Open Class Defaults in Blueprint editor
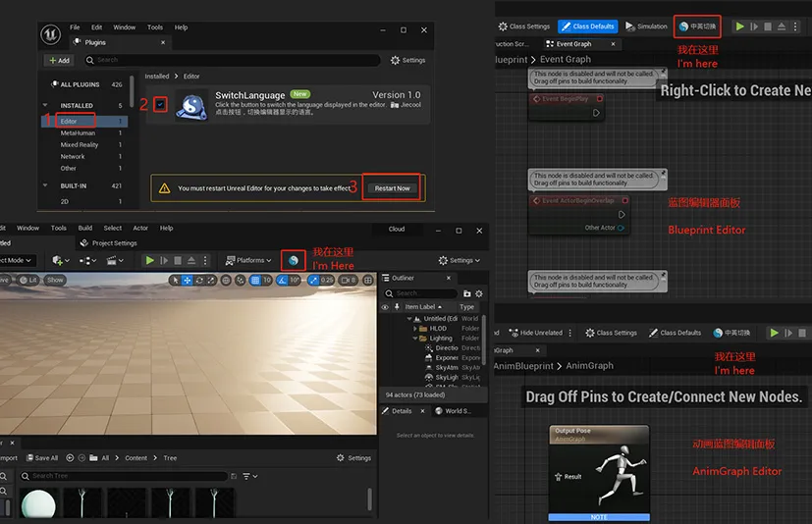Viewport: 812px width, 524px height. (588, 26)
